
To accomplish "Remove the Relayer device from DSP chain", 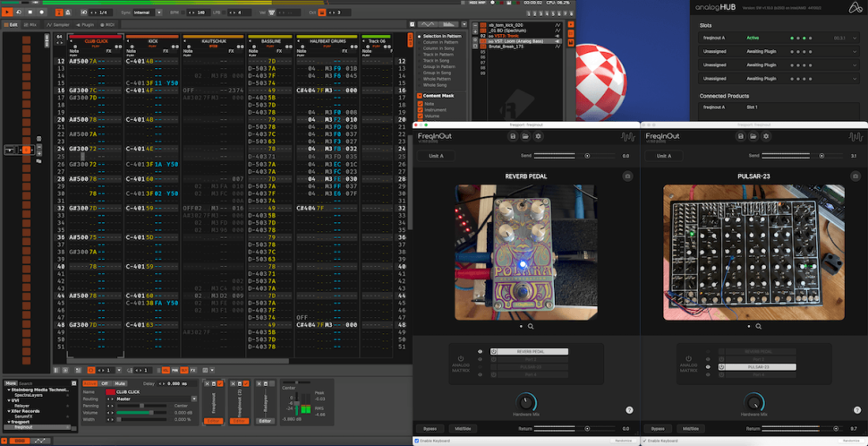I will click(259, 383).
